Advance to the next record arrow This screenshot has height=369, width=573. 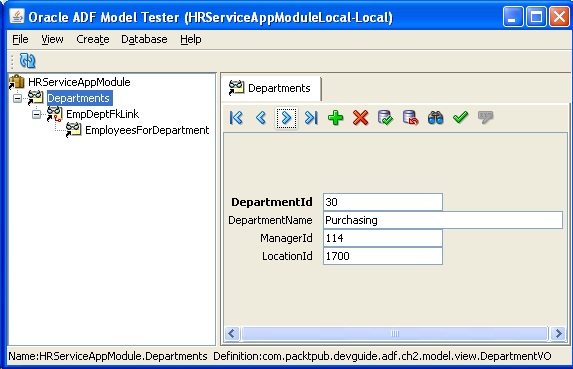tap(286, 118)
